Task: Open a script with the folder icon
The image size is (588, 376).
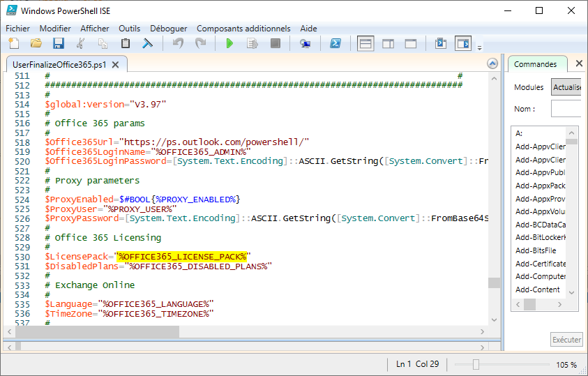Action: (x=36, y=43)
